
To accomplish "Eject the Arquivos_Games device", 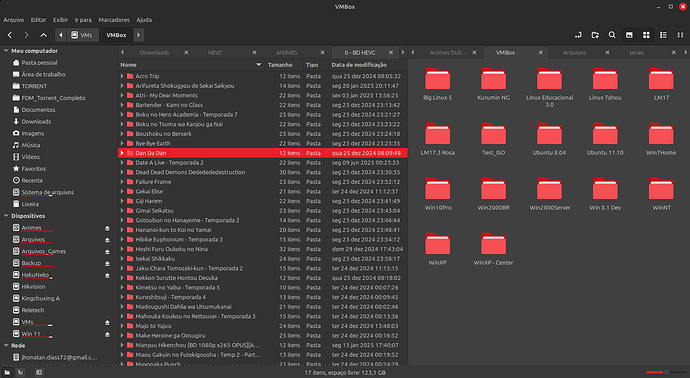I will [107, 252].
